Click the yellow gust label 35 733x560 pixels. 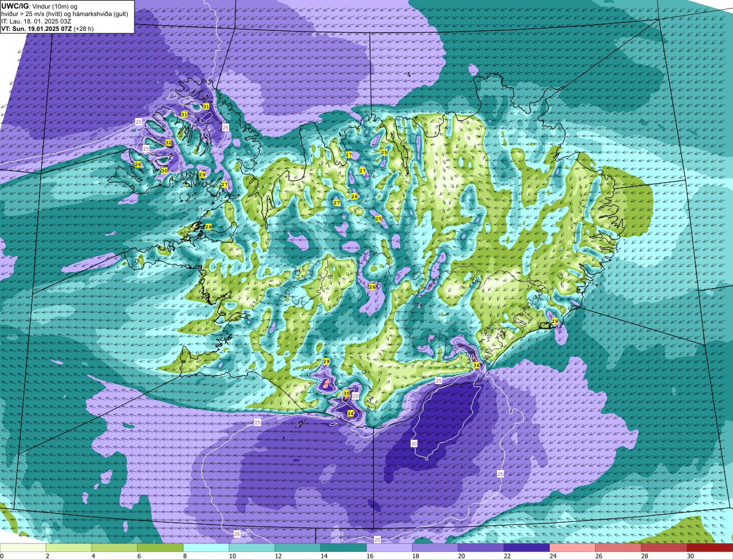pos(346,393)
